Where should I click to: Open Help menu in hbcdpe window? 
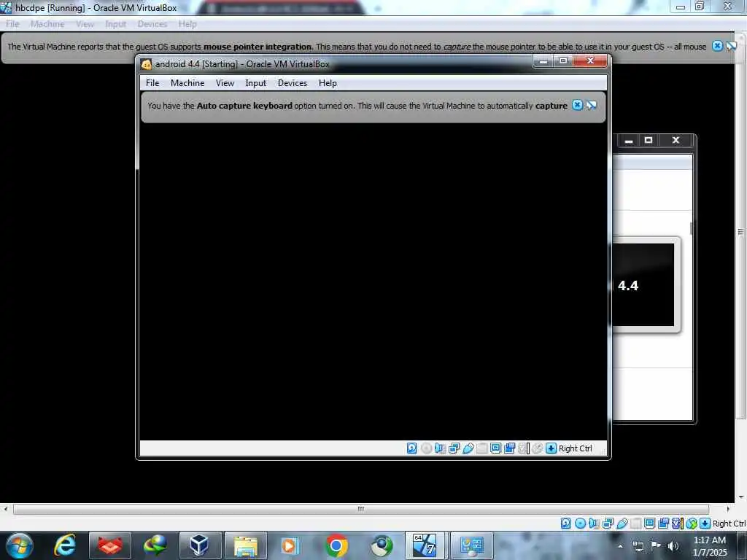[187, 24]
